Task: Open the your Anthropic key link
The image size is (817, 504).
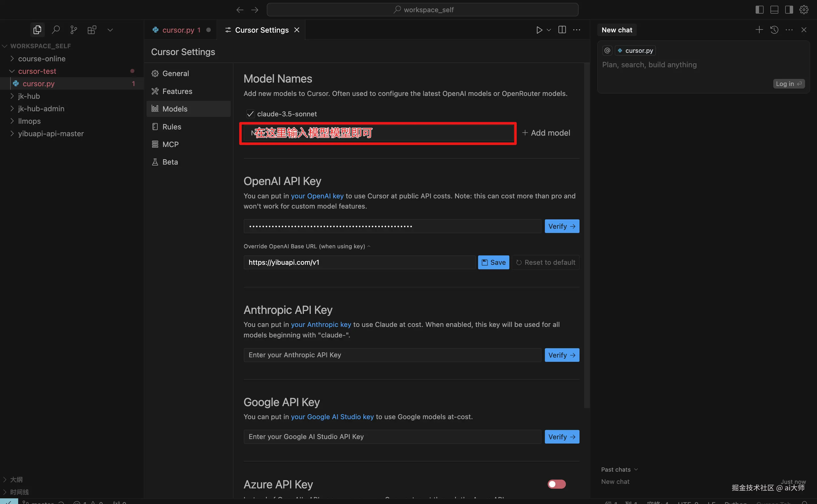Action: (321, 325)
